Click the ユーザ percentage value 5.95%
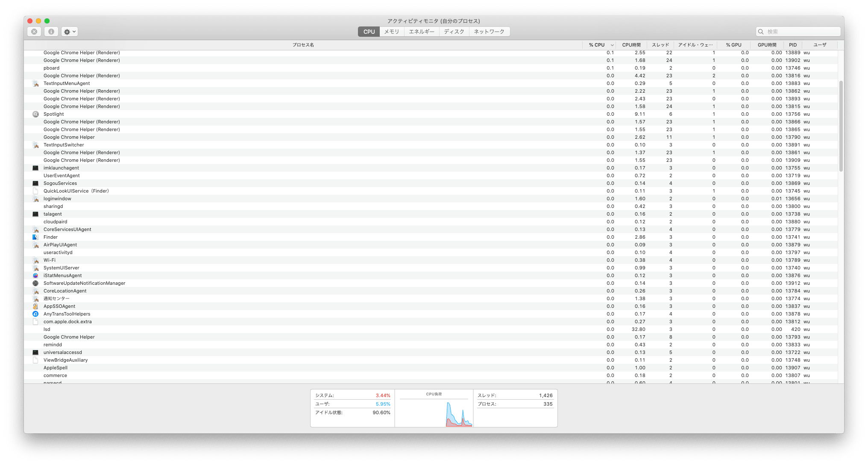 coord(383,404)
